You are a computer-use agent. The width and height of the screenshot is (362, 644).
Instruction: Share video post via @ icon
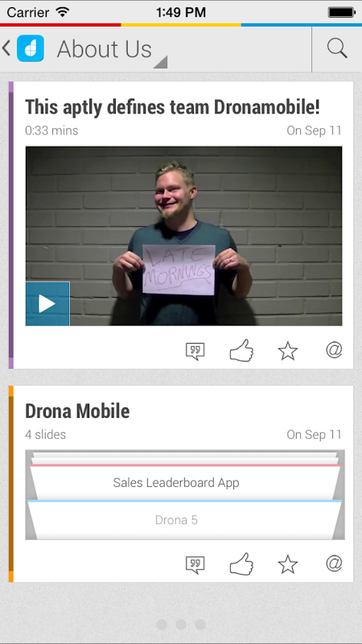click(x=334, y=350)
